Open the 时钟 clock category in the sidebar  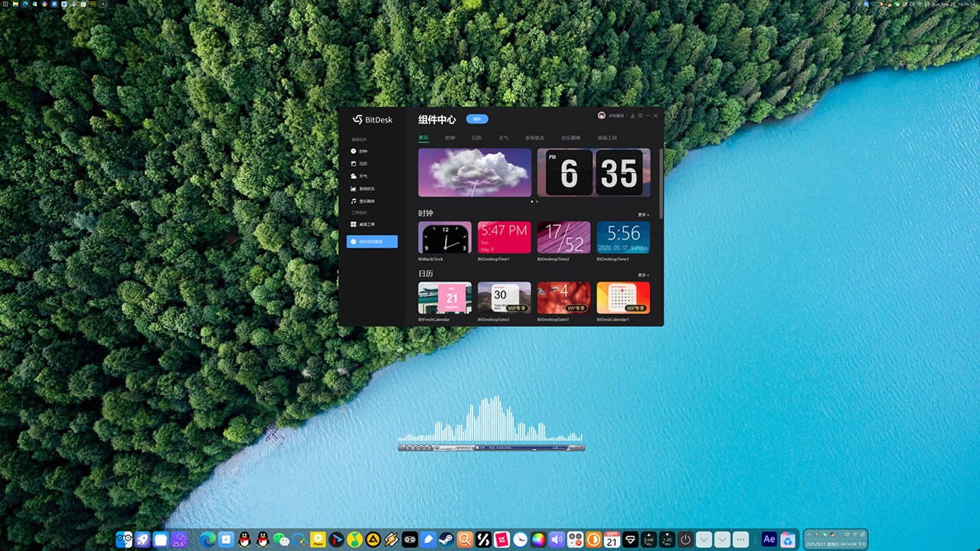click(362, 152)
